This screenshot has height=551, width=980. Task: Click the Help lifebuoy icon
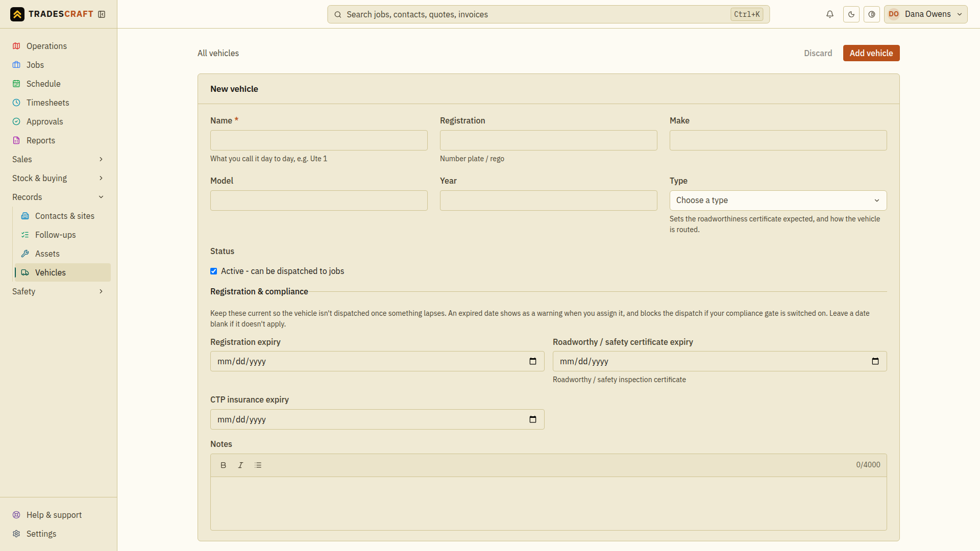point(16,515)
